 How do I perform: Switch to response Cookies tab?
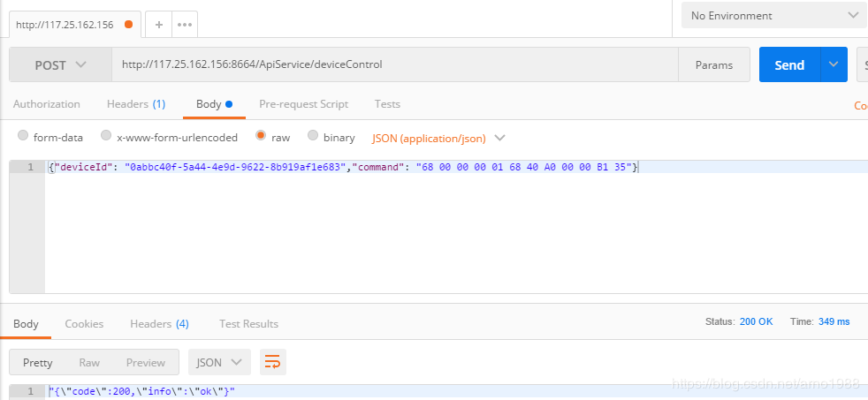84,324
